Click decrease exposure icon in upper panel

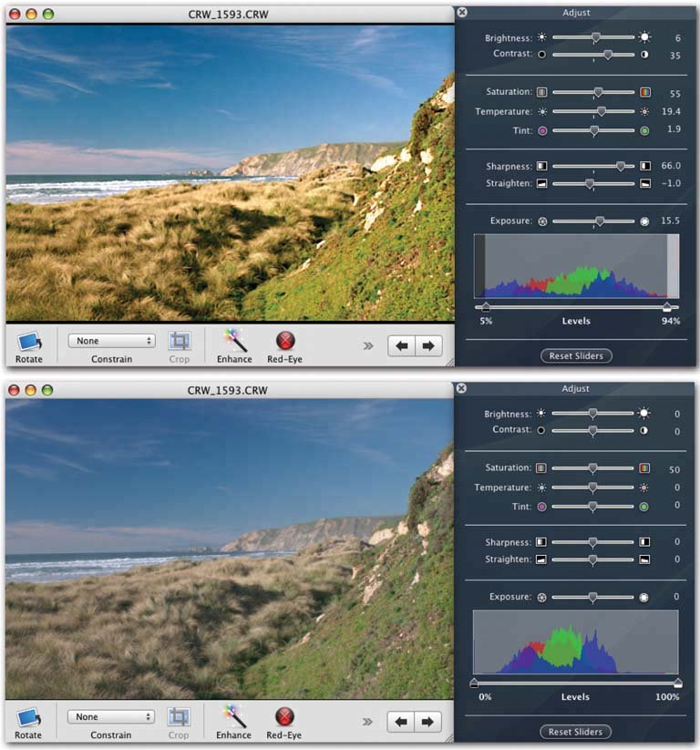tap(542, 221)
